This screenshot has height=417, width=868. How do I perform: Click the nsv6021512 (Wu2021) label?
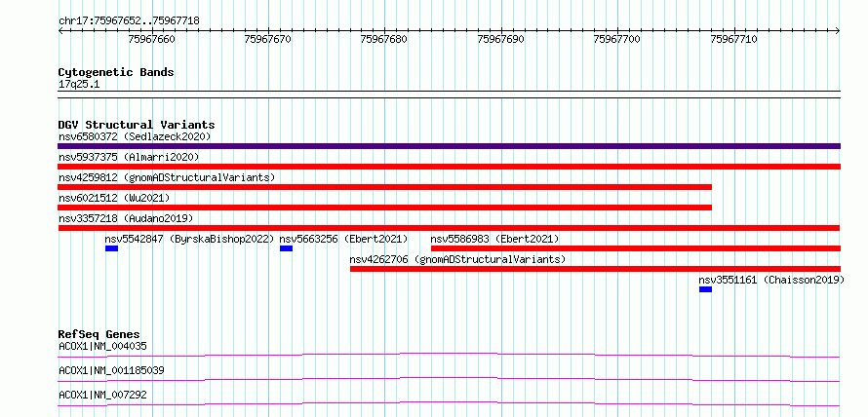(114, 198)
